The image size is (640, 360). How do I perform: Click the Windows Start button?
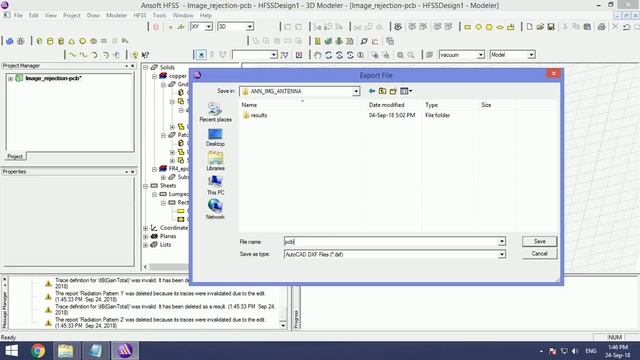point(11,351)
